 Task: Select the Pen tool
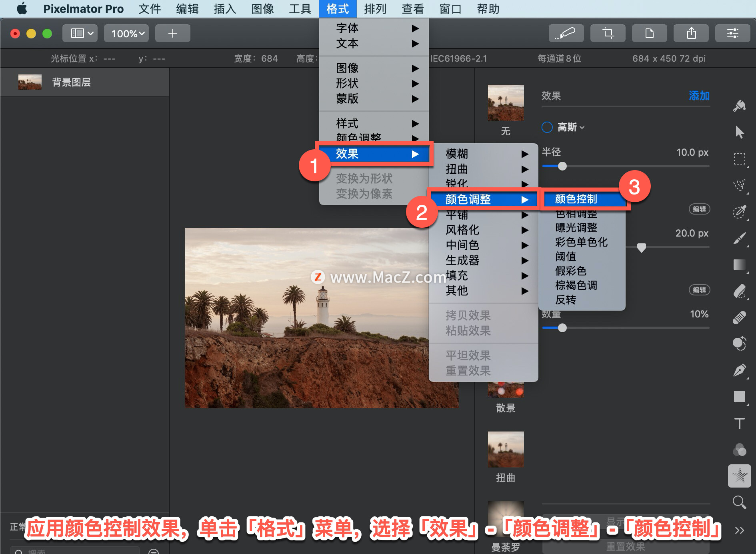click(x=739, y=370)
